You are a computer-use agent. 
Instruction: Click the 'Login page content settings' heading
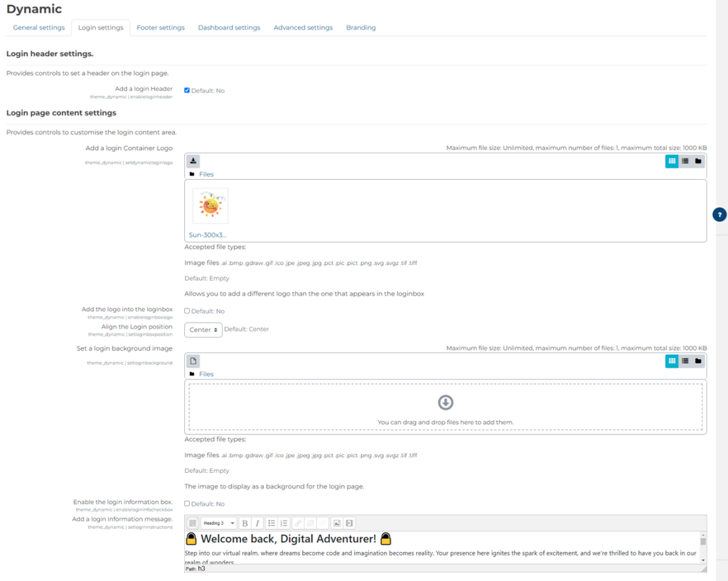point(61,113)
